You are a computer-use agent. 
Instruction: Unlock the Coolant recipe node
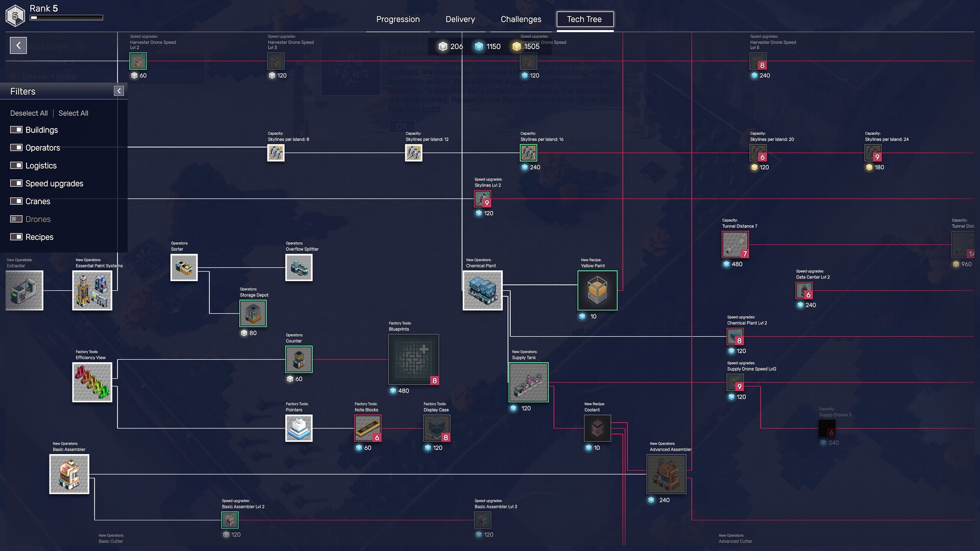tap(597, 428)
